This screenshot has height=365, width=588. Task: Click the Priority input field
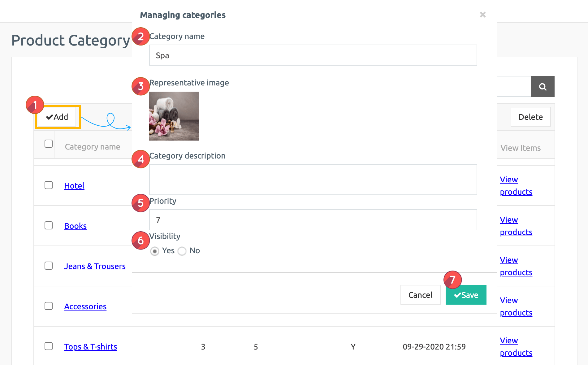pyautogui.click(x=313, y=220)
